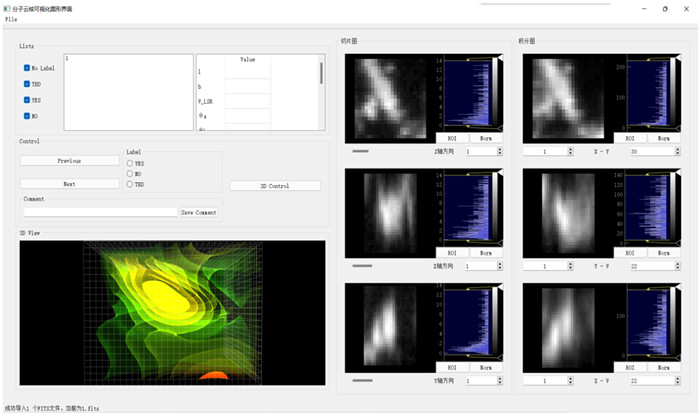Open the 3D Control button
The height and width of the screenshot is (415, 700).
(275, 186)
